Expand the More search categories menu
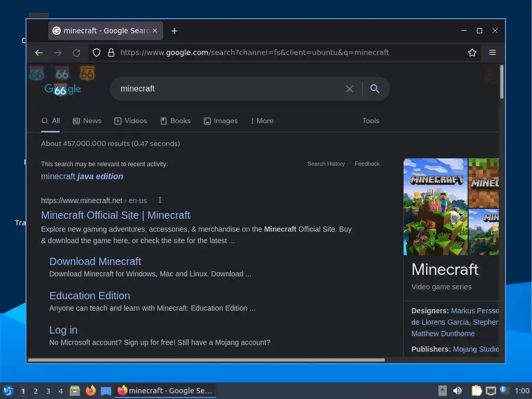 pyautogui.click(x=262, y=121)
